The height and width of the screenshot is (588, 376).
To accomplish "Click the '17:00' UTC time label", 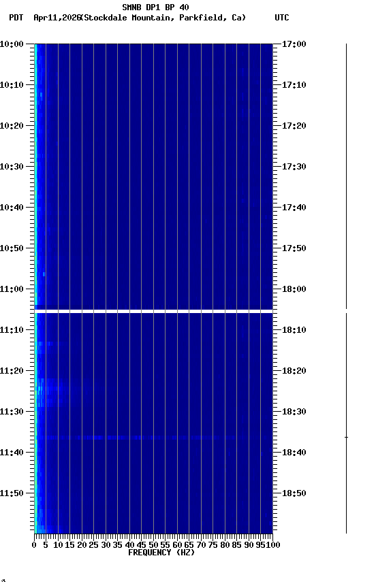I will (x=294, y=44).
